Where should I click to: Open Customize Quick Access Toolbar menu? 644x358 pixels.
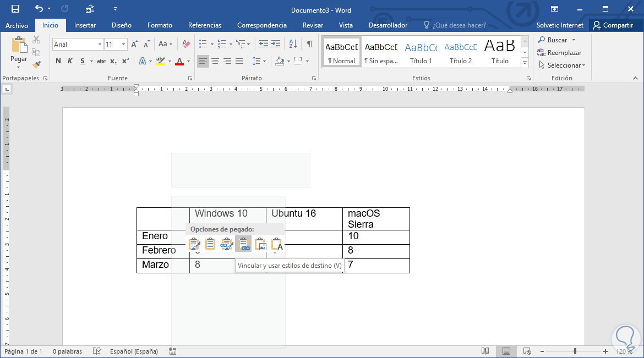(x=115, y=9)
